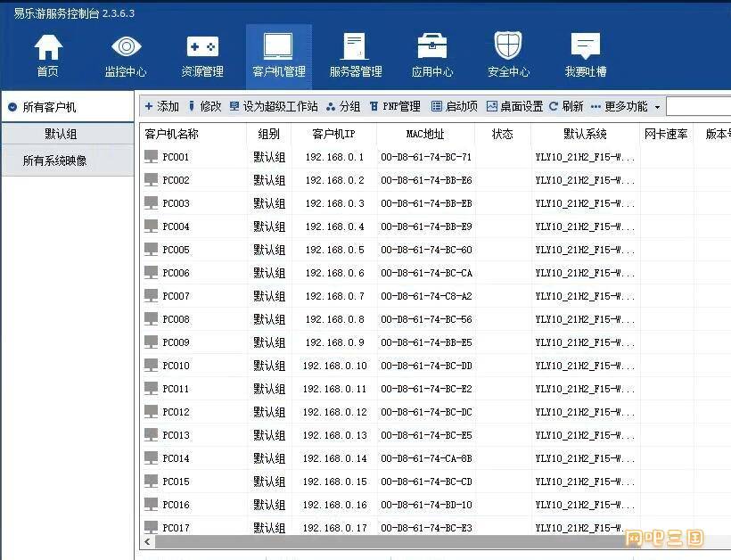Select IP cell 192.168.0.7
Screen dimensions: 731x560
click(334, 296)
